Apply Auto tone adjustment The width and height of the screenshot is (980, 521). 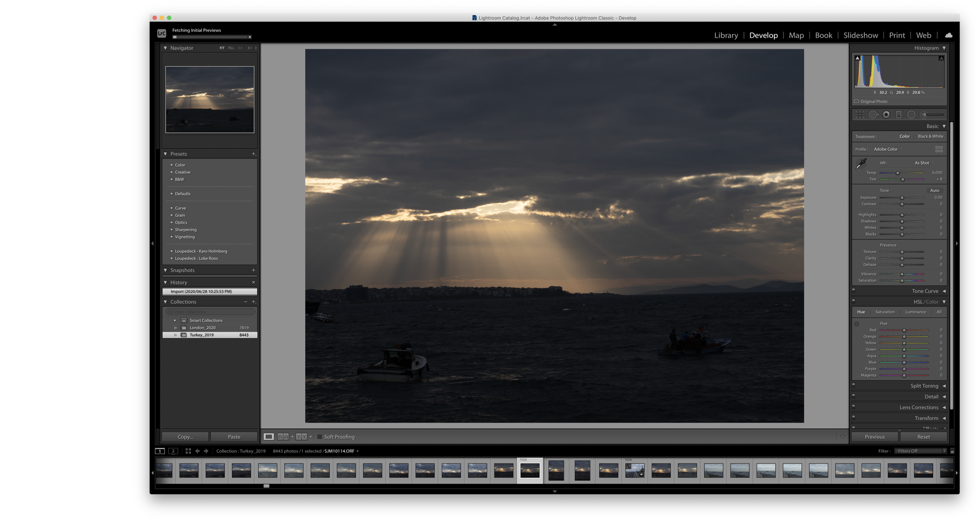[934, 190]
